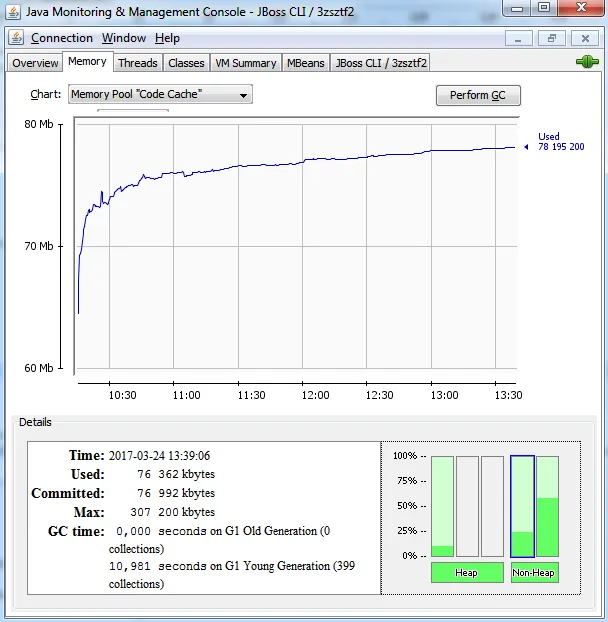Click the Perform GC button
The height and width of the screenshot is (622, 608).
coord(478,95)
